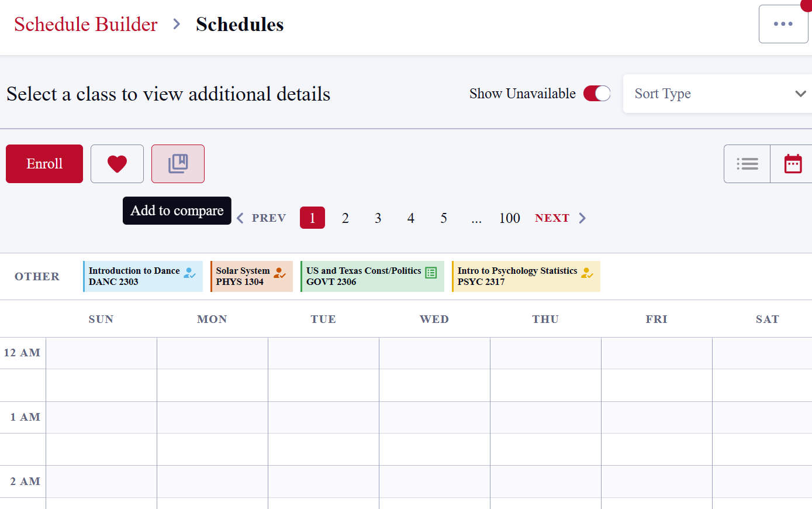Viewport: 812px width, 509px height.
Task: Open the Sort Type dropdown
Action: coord(713,94)
